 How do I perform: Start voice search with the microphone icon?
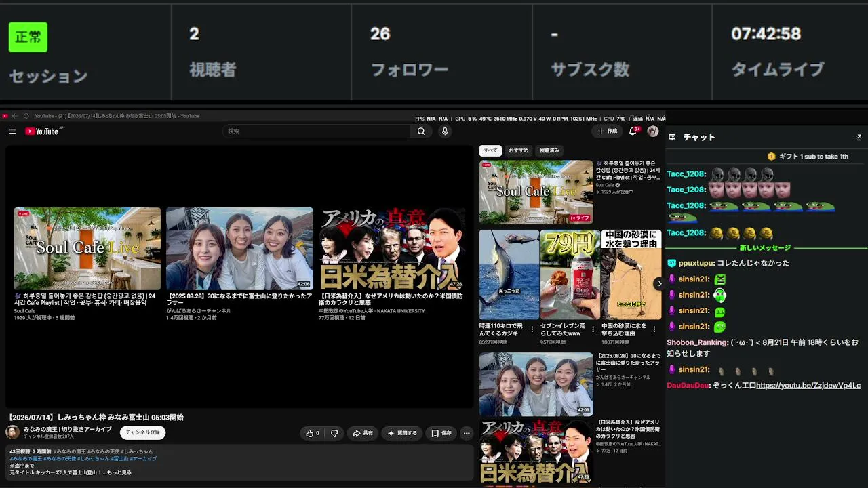pyautogui.click(x=445, y=131)
